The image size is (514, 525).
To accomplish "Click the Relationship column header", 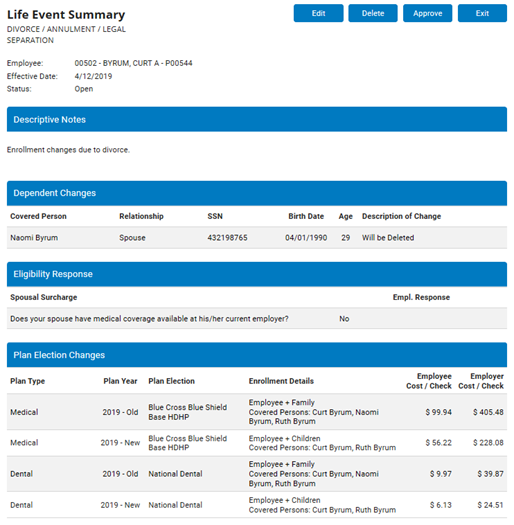I will [141, 216].
